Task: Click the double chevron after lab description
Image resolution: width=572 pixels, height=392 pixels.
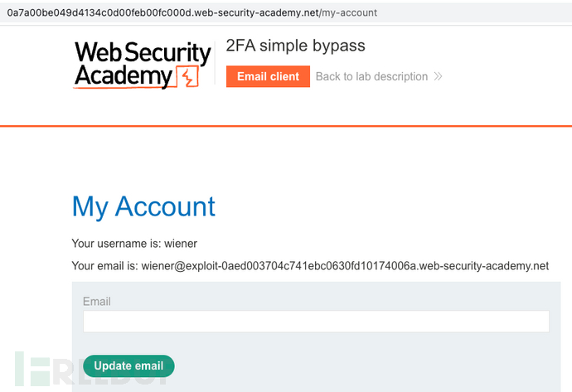Action: click(x=439, y=76)
